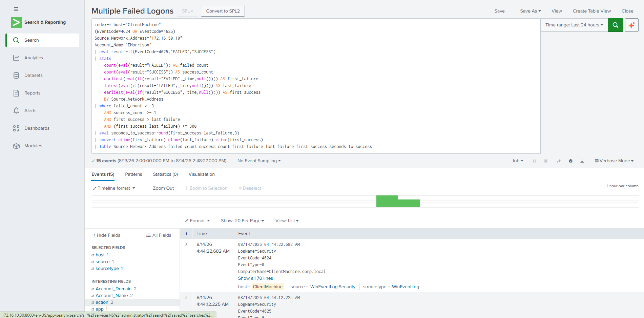Switch to Patterns tab

click(133, 174)
